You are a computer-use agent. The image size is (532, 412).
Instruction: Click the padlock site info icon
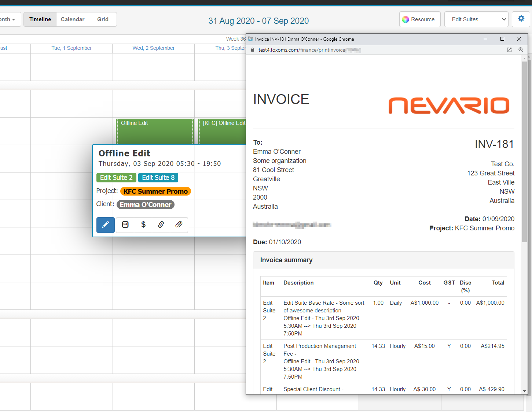252,50
